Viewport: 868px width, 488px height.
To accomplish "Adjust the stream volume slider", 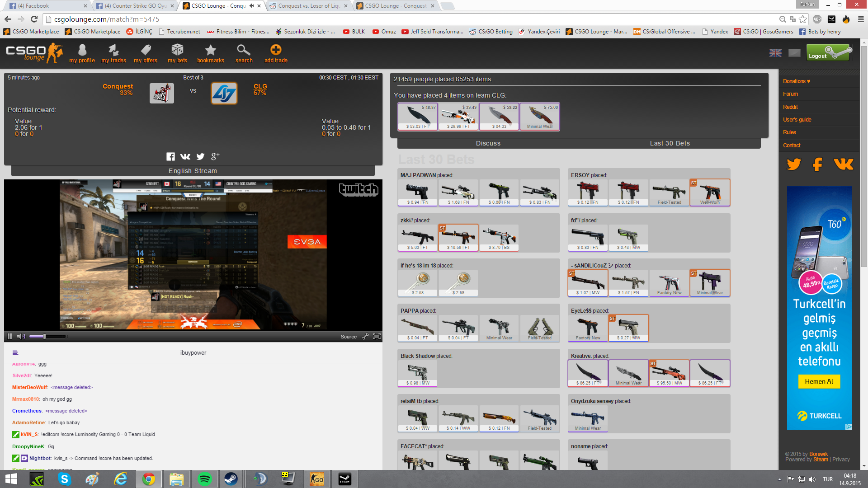I will (47, 336).
